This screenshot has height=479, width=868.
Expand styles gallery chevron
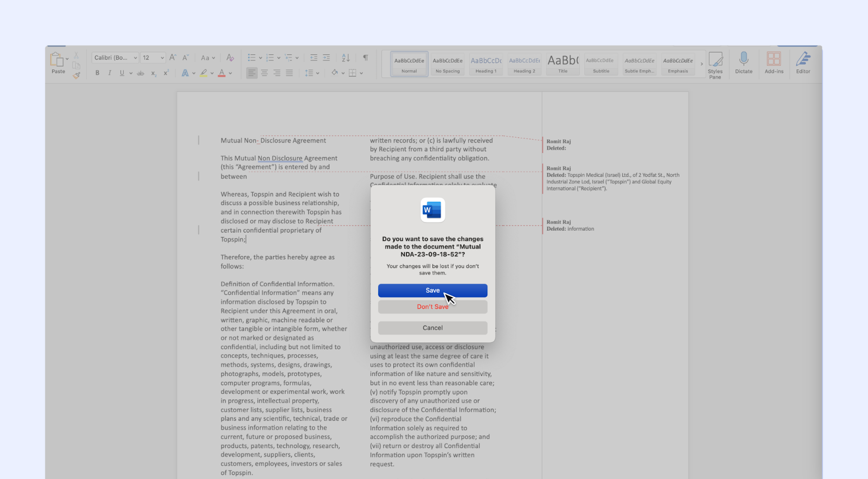pos(701,64)
